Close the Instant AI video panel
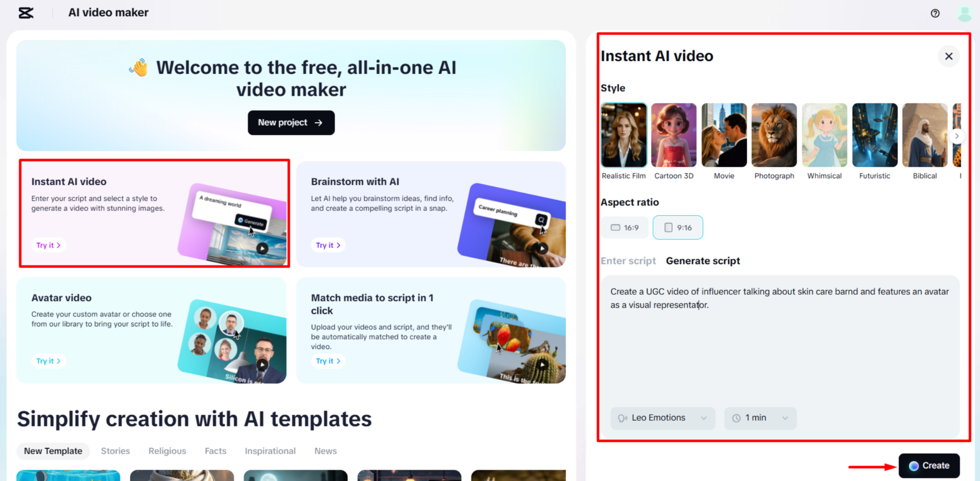 point(949,56)
